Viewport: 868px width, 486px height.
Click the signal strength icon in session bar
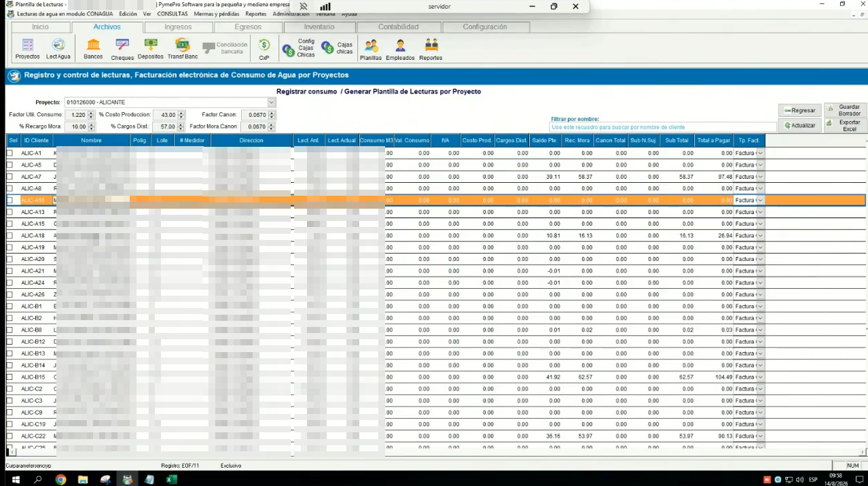[325, 6]
